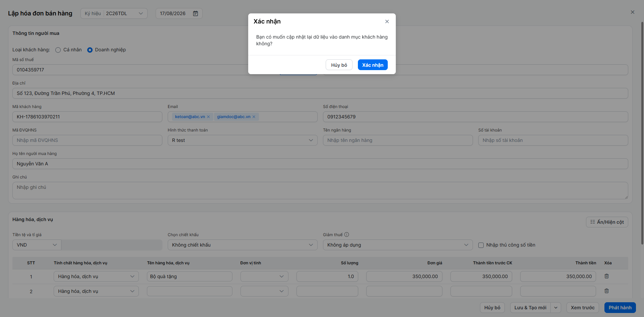Click the Mã ĐVQHNS input

coord(87,140)
